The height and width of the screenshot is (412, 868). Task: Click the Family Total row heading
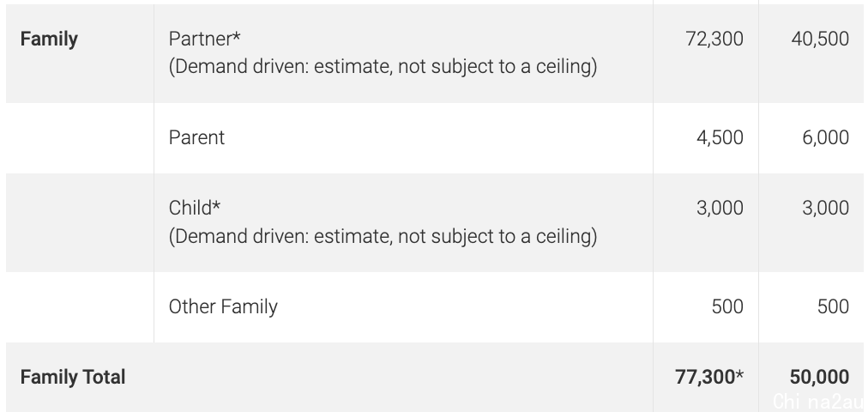point(73,377)
